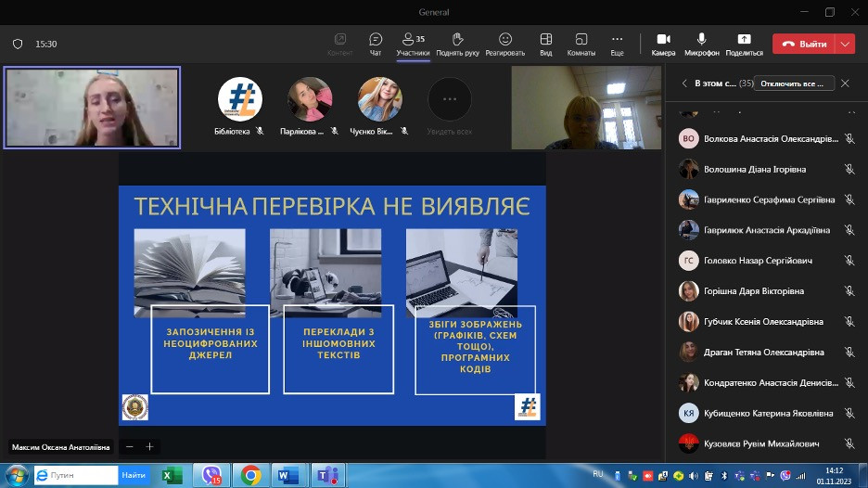868x488 pixels.
Task: Open the shield security icon
Action: (x=18, y=44)
